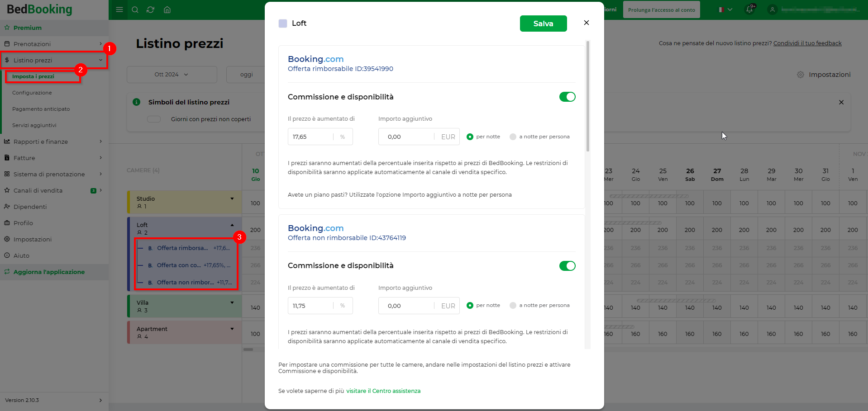
Task: Click the Importo aggiuntivo field for Offerta non rimborsabile
Action: [419, 306]
